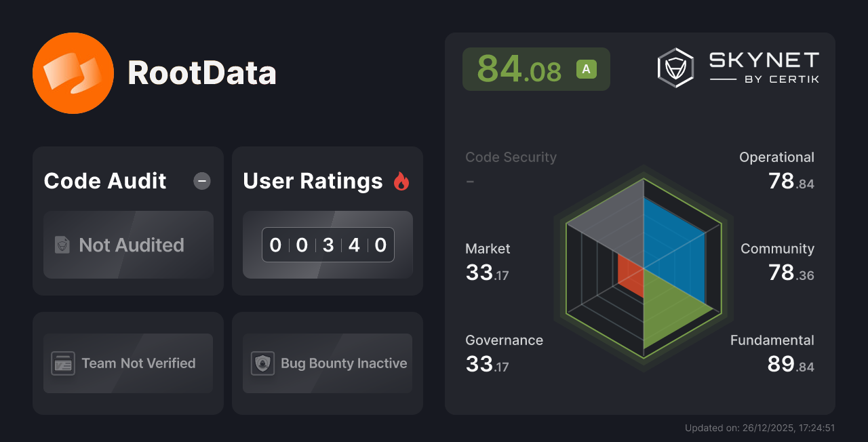Toggle the Team Not Verified badge
The width and height of the screenshot is (868, 442).
[127, 363]
